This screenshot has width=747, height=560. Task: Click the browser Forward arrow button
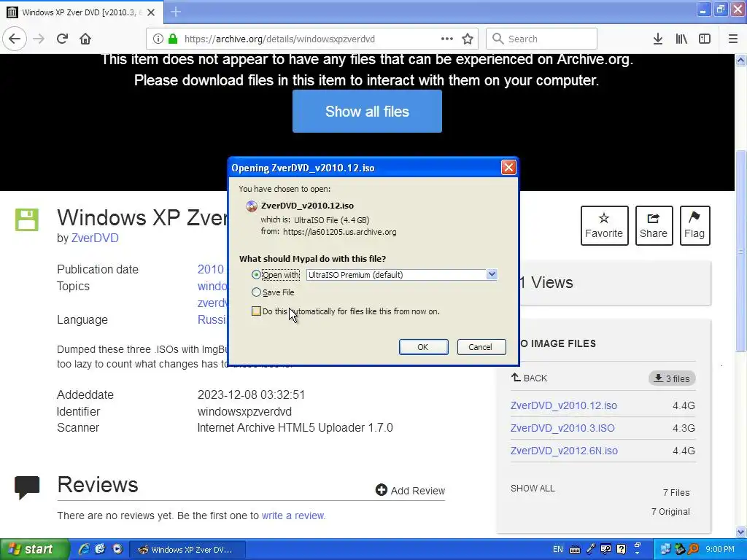click(39, 39)
